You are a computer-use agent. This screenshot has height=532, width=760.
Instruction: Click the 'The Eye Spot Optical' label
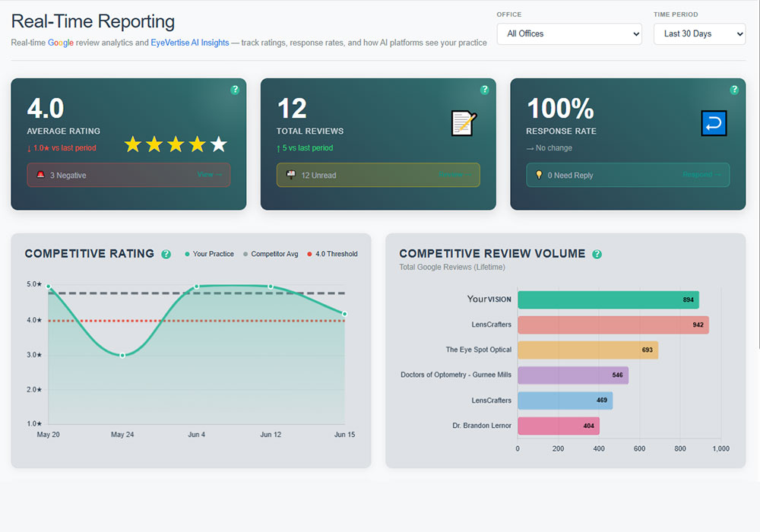(478, 350)
